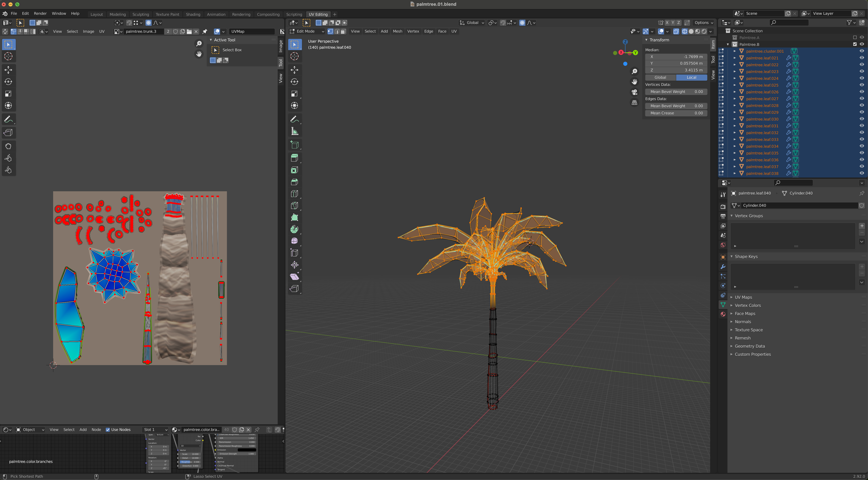Image resolution: width=868 pixels, height=480 pixels.
Task: Select the Loop Cut tool
Action: click(294, 194)
